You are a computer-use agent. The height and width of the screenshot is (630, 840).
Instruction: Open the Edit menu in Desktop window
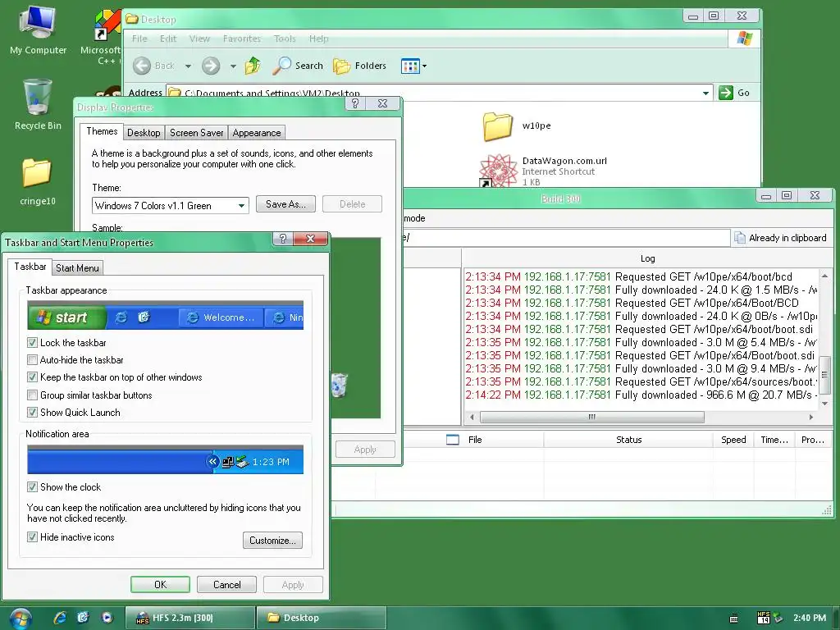(167, 39)
